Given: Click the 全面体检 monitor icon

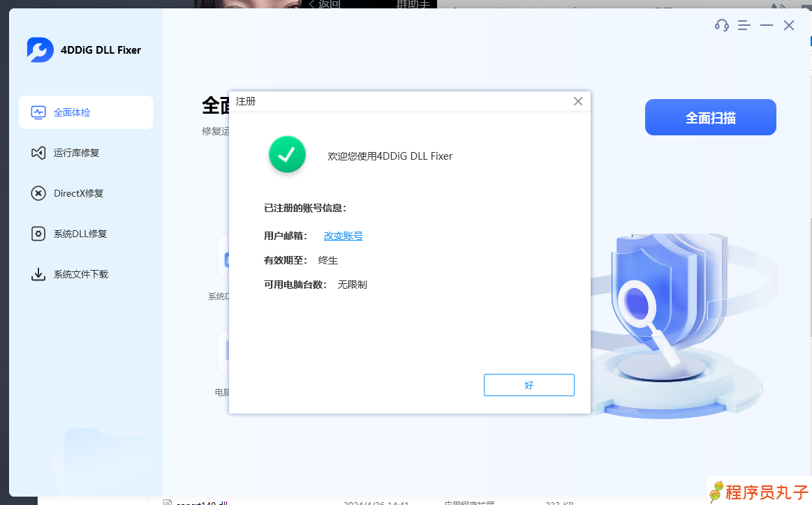Looking at the screenshot, I should click(38, 112).
